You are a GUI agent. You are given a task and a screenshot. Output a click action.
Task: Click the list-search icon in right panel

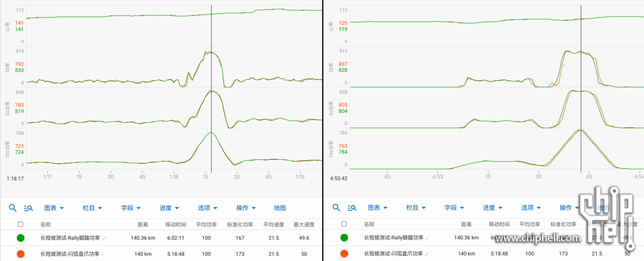[x=352, y=208]
